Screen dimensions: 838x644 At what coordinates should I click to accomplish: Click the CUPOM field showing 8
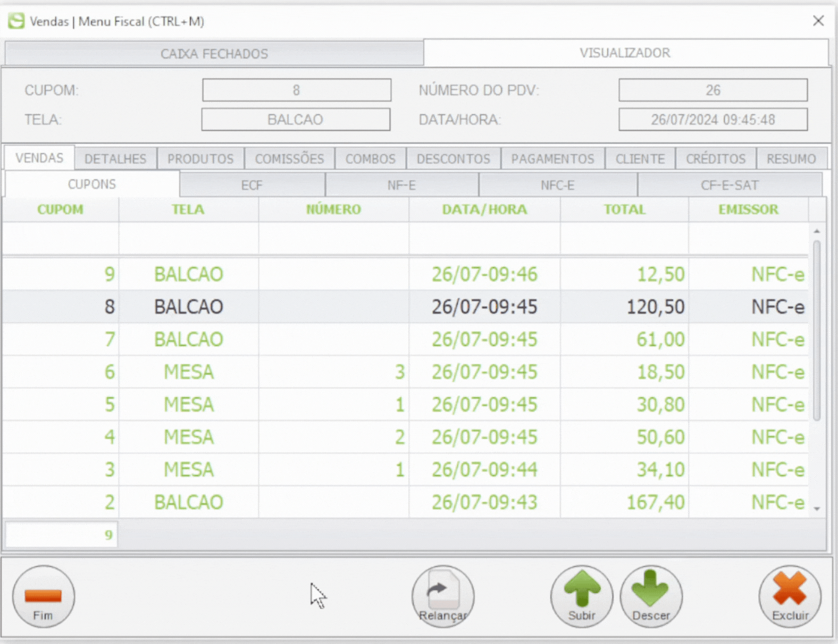pyautogui.click(x=297, y=90)
